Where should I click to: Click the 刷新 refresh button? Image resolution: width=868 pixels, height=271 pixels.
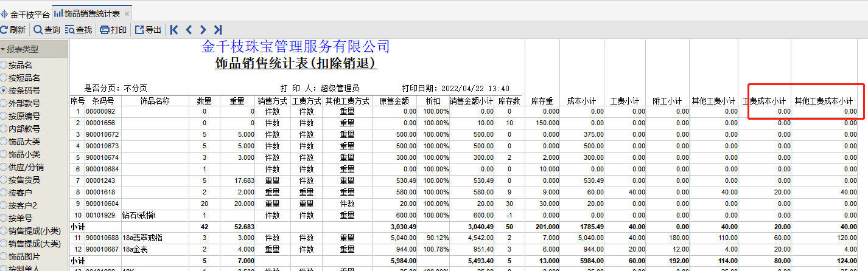[13, 30]
